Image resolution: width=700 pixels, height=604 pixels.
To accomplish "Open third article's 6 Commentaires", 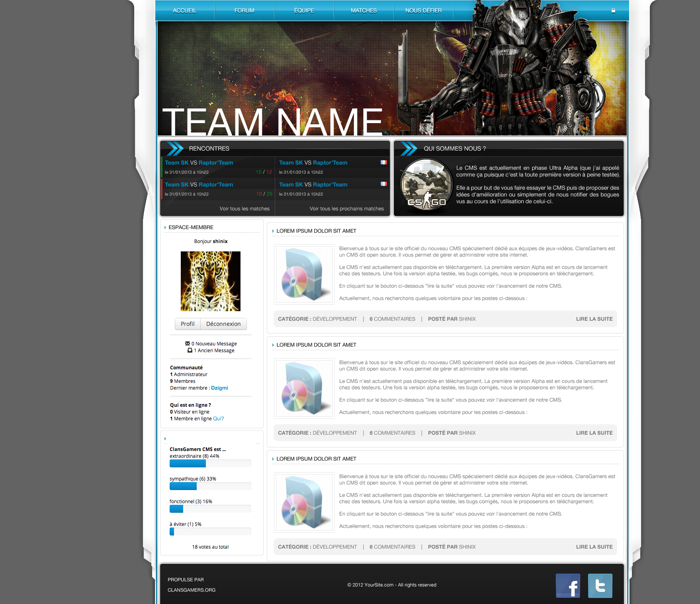I will point(392,547).
